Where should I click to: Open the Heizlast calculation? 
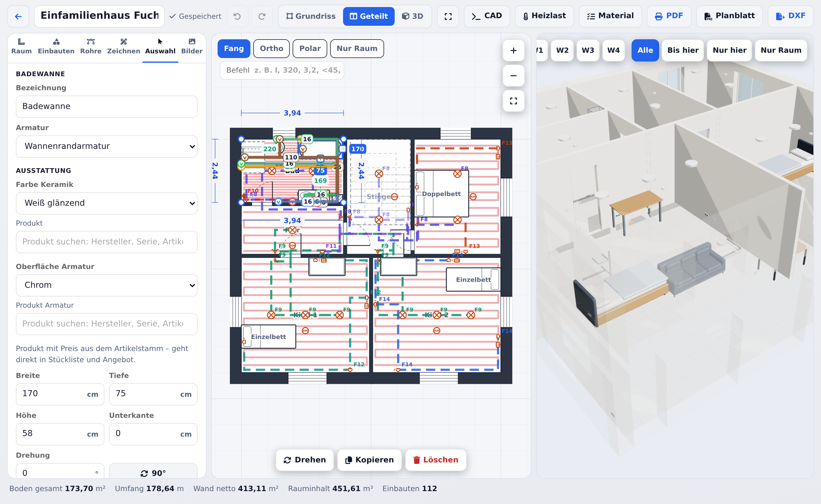coord(544,16)
